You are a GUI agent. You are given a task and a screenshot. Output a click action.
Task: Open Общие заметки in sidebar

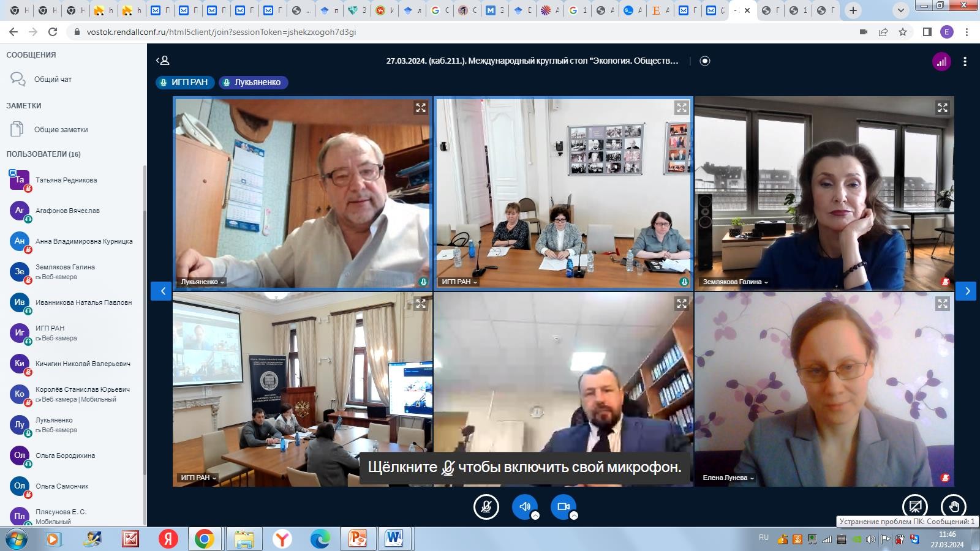click(x=61, y=130)
